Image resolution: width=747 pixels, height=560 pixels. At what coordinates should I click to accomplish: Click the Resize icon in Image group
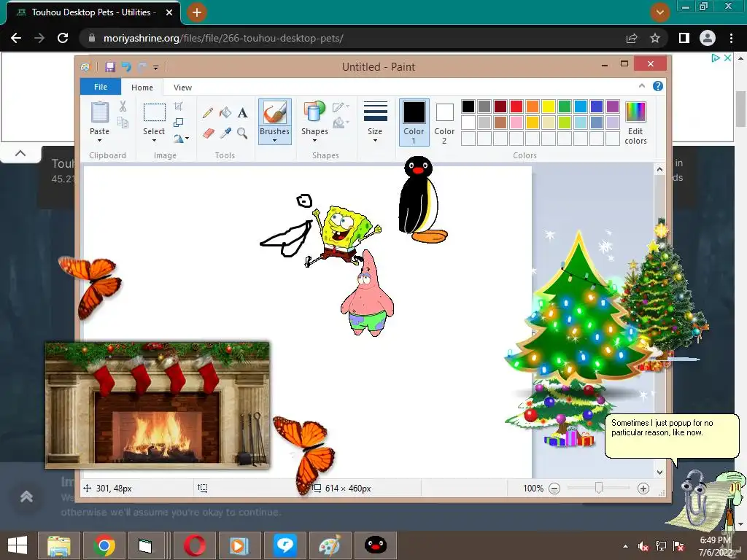(179, 122)
